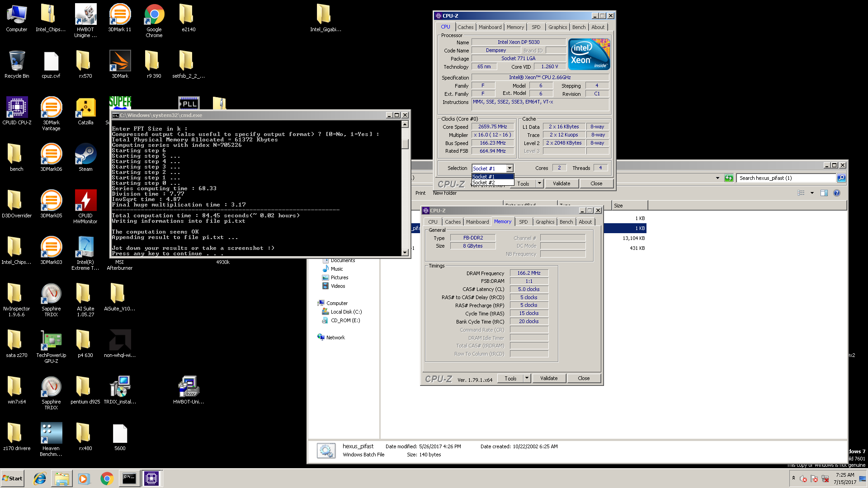
Task: Switch to Bench tab in lower CPU-Z window
Action: click(566, 222)
